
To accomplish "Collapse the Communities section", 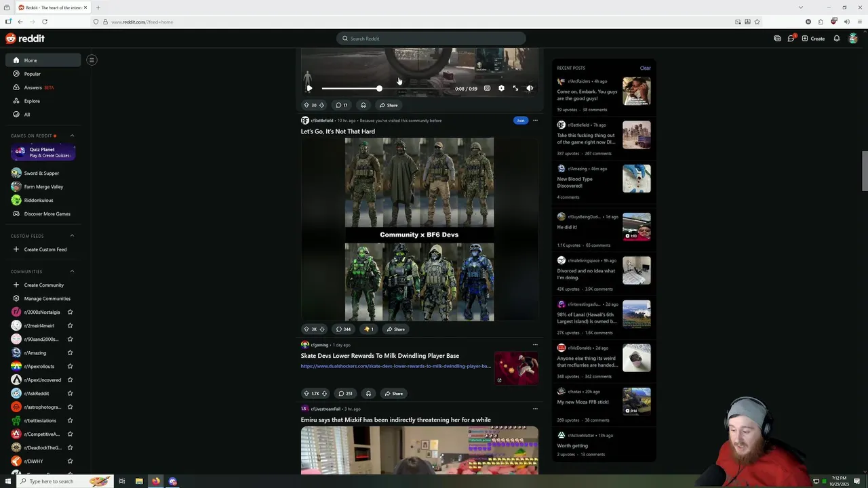I will 73,272.
